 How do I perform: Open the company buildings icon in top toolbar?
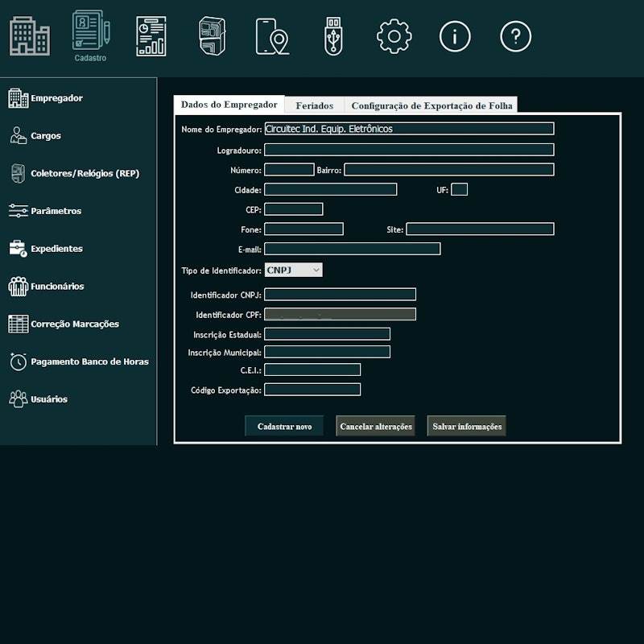[30, 35]
